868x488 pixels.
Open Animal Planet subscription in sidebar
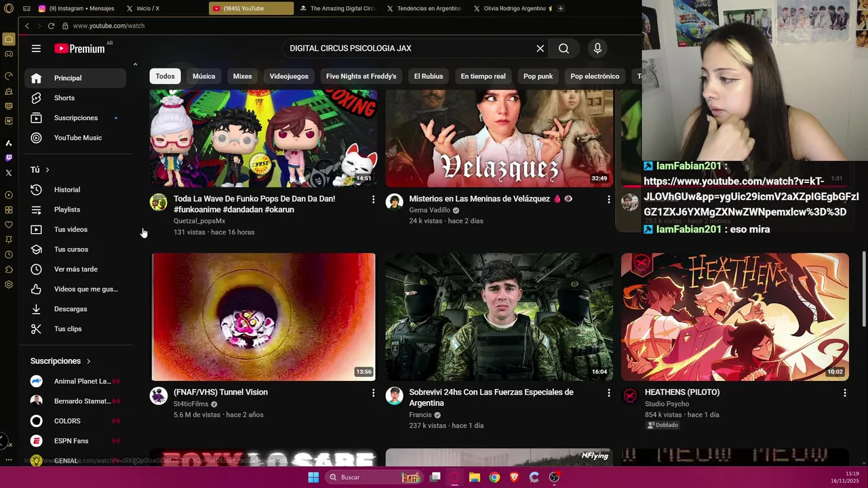tap(75, 382)
